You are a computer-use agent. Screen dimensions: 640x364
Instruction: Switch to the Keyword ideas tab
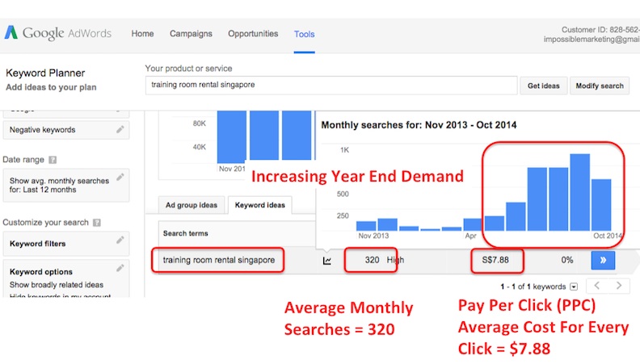click(260, 205)
